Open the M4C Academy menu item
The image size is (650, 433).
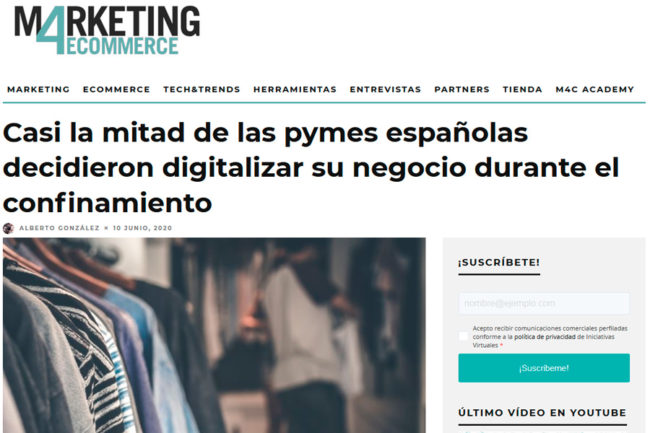click(x=595, y=90)
